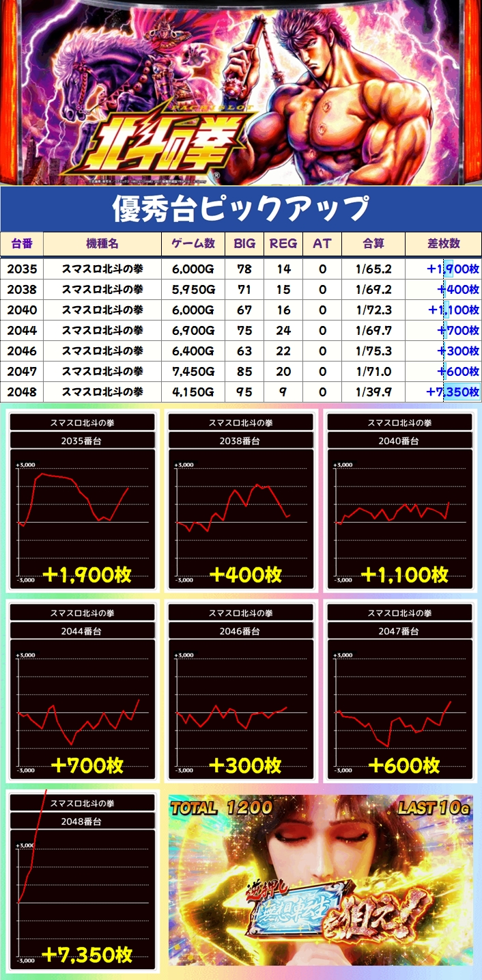This screenshot has height=980, width=482.
Task: Click the 4,150G game count cell
Action: pyautogui.click(x=193, y=392)
